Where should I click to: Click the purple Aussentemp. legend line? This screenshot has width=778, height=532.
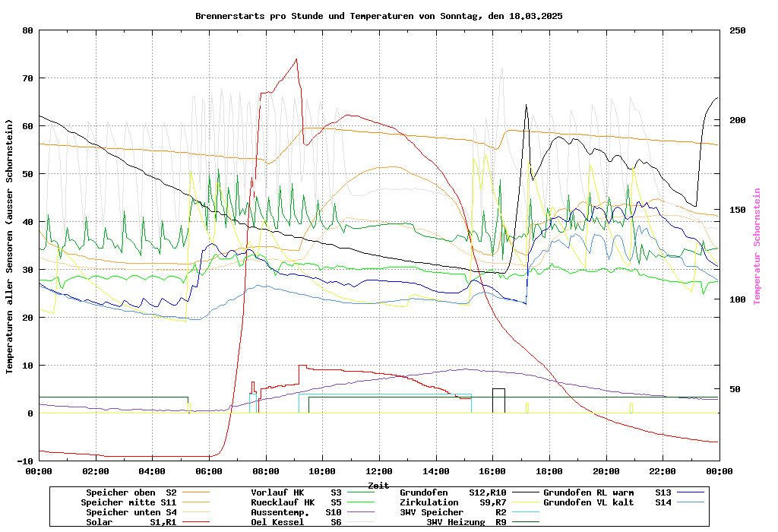[365, 512]
